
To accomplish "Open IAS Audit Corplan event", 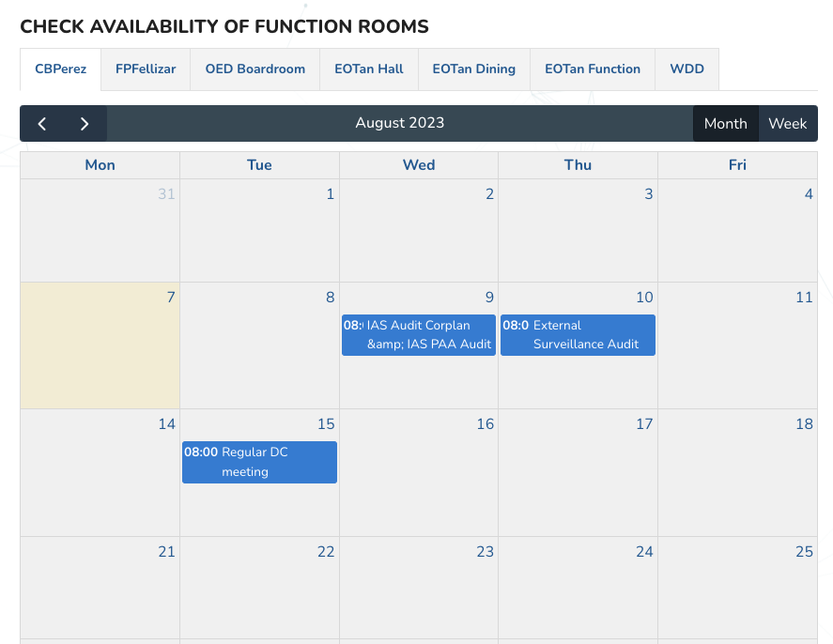I will point(419,335).
